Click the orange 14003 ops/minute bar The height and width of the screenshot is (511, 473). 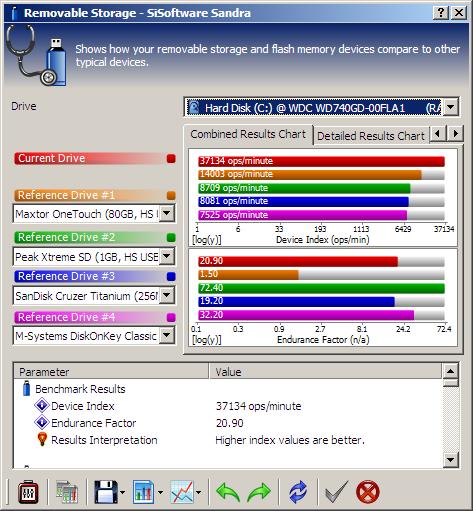(310, 174)
